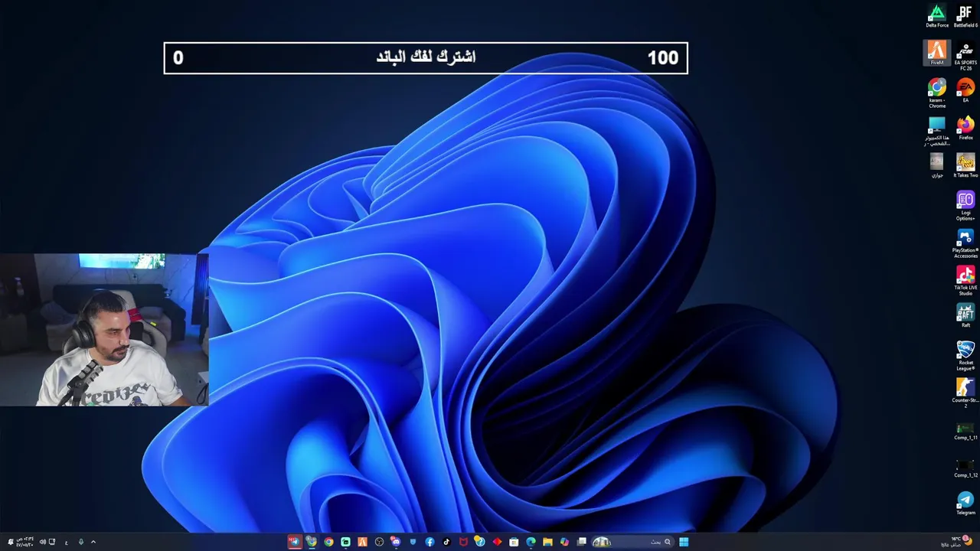Switch the Arabic input language indicator
The width and height of the screenshot is (980, 551).
(67, 542)
